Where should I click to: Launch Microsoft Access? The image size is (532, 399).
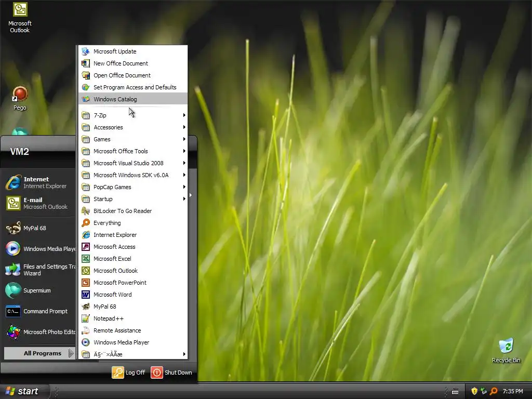(133, 247)
